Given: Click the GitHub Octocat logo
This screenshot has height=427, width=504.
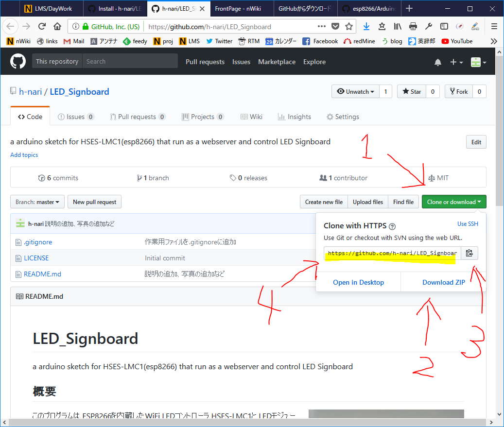Looking at the screenshot, I should (x=18, y=62).
